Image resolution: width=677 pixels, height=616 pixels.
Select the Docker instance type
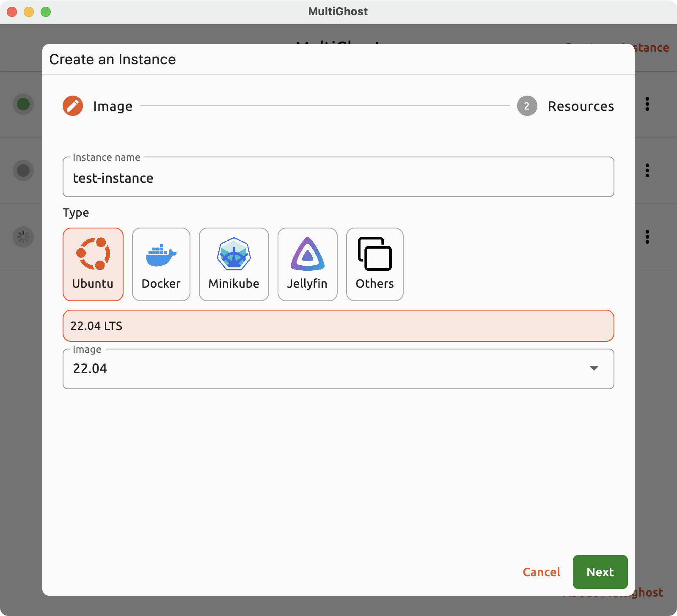[161, 264]
